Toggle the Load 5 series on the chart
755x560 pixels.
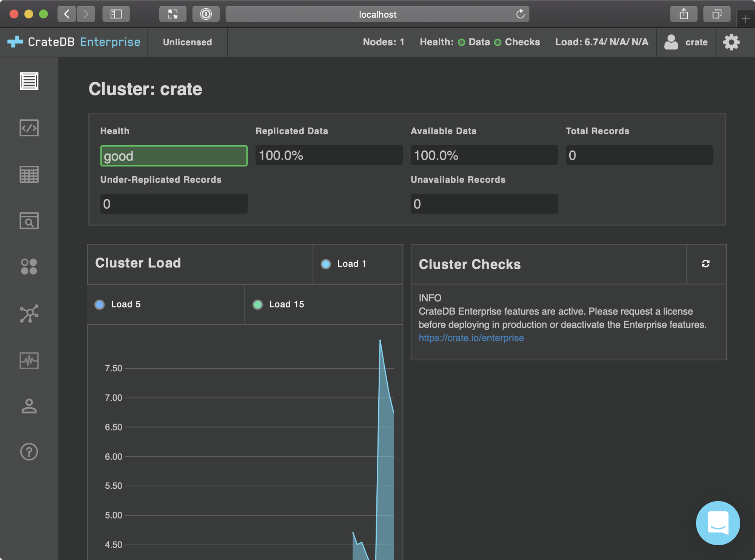(x=118, y=304)
